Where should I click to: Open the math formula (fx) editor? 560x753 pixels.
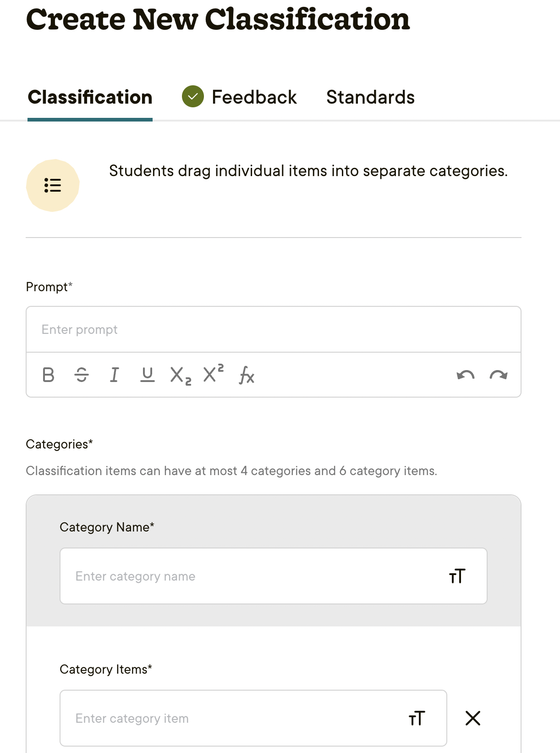click(246, 375)
